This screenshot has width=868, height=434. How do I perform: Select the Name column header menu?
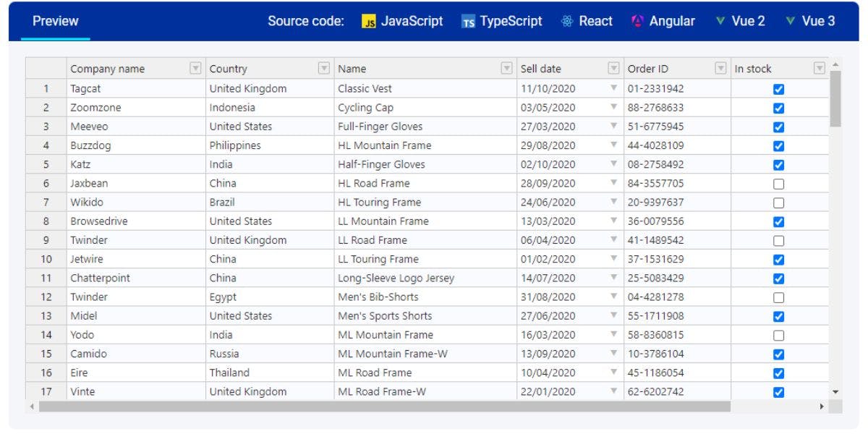click(x=505, y=68)
